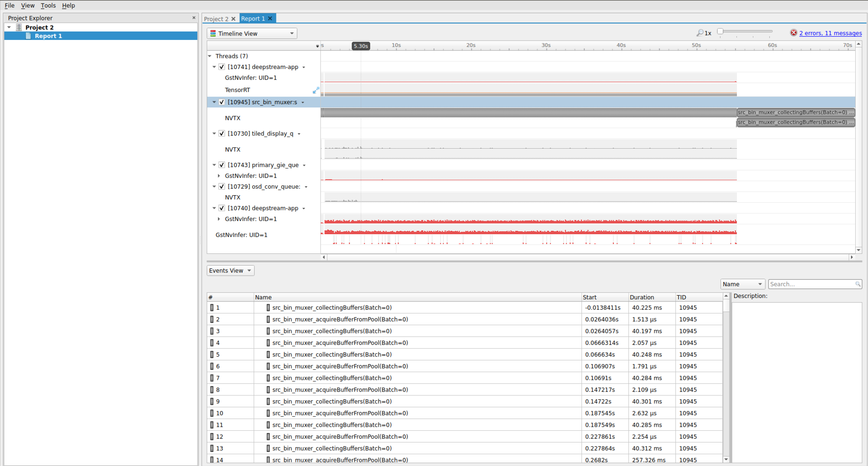
Task: Toggle visibility of [10945] src_bin_muxer thread
Action: (x=222, y=102)
